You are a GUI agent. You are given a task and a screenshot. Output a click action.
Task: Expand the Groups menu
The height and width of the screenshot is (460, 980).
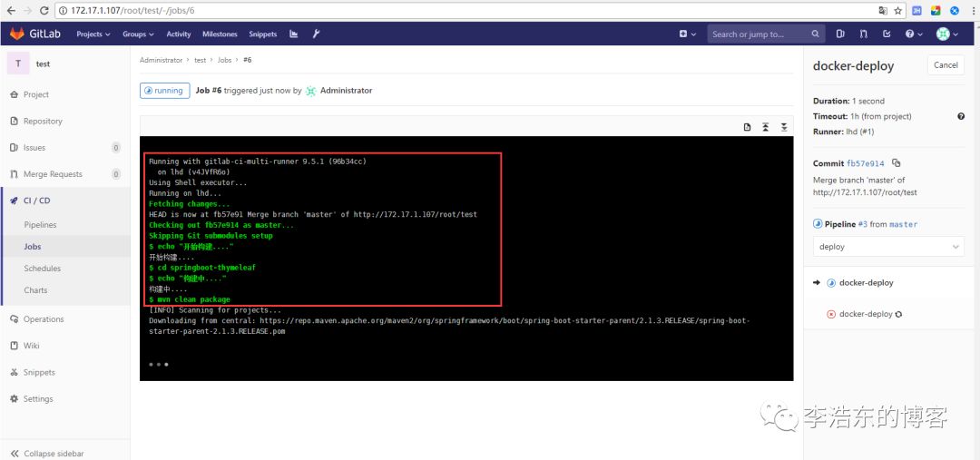coord(138,34)
